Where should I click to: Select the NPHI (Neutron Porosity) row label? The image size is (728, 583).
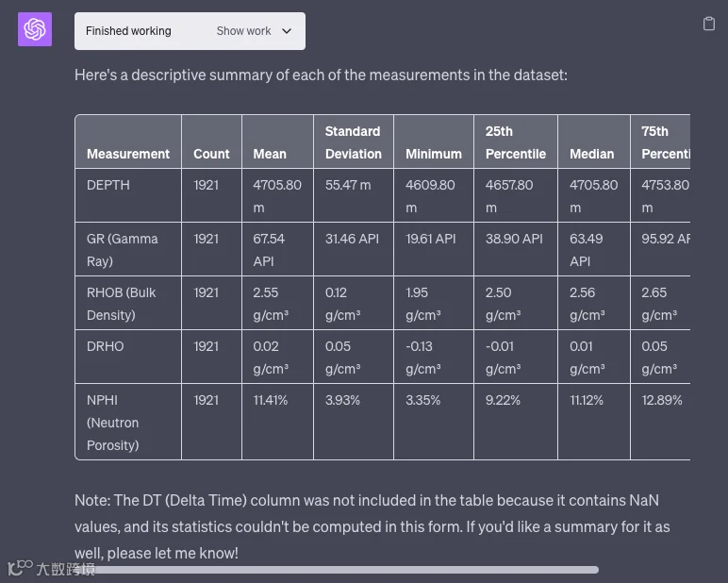(113, 423)
